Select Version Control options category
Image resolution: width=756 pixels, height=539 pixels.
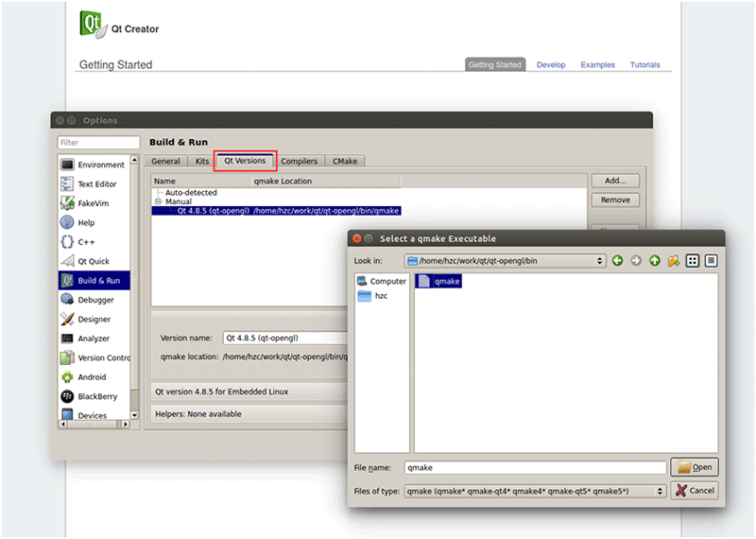(94, 357)
